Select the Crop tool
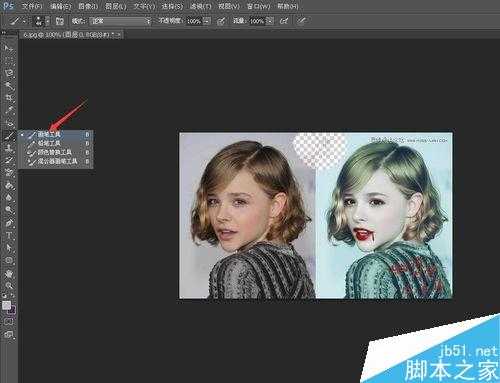The height and width of the screenshot is (383, 500). [x=9, y=98]
